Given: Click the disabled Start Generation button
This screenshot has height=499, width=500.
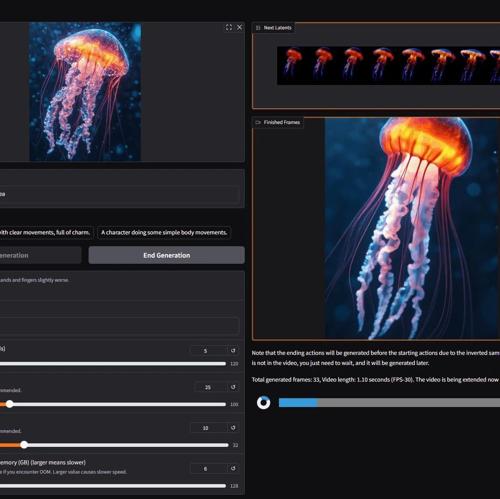Looking at the screenshot, I should pos(40,255).
